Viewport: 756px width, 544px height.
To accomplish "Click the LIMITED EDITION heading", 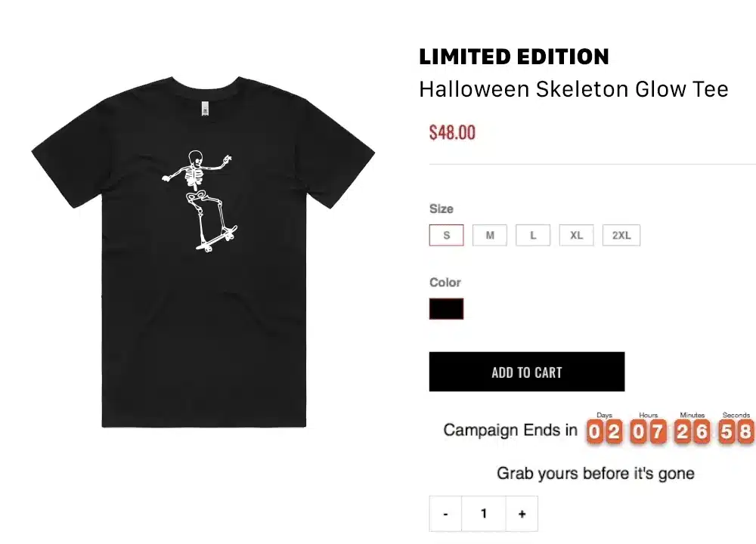I will pos(514,57).
